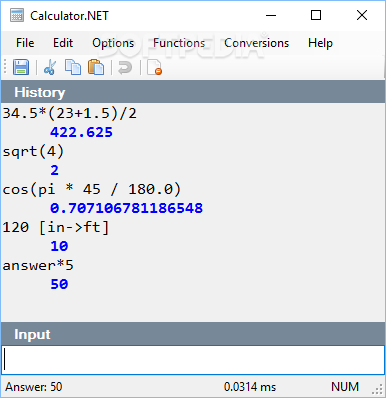386x398 pixels.
Task: Click the Paste clipboard icon
Action: [96, 67]
